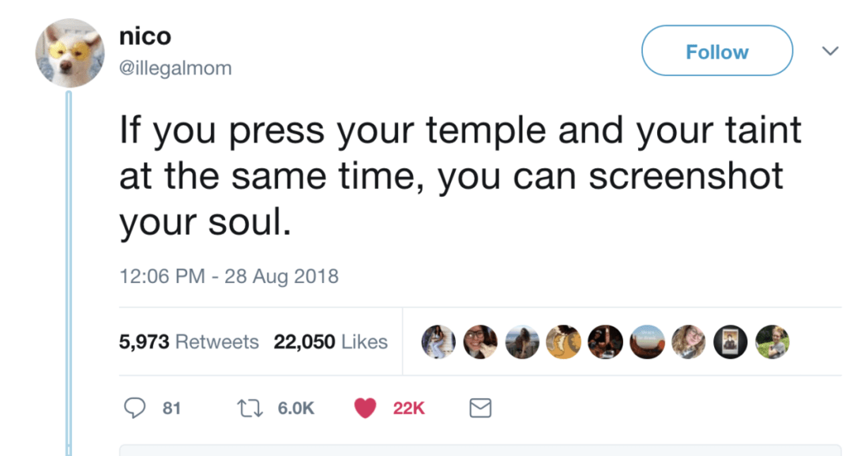Image resolution: width=868 pixels, height=456 pixels.
Task: Open first liker avatar in the row
Action: point(438,342)
